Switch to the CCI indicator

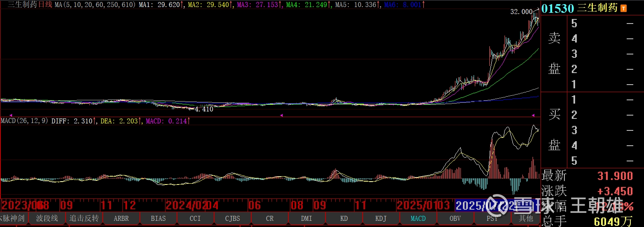(x=195, y=218)
